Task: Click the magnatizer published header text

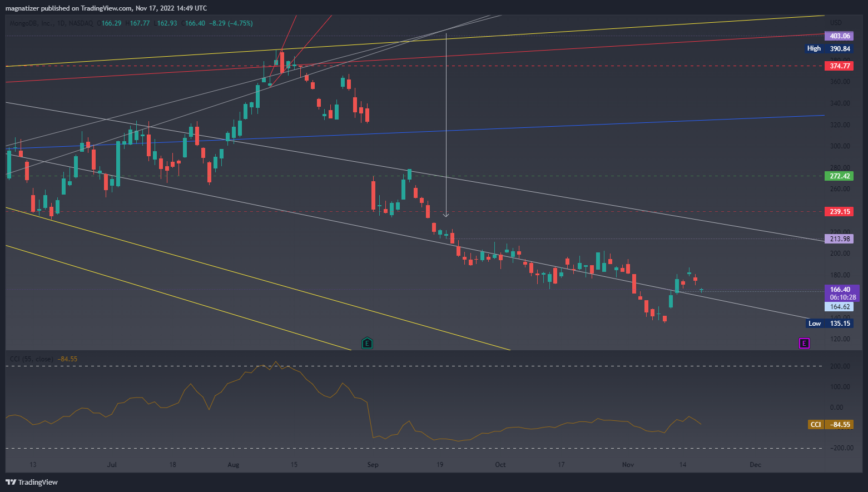Action: click(x=106, y=8)
